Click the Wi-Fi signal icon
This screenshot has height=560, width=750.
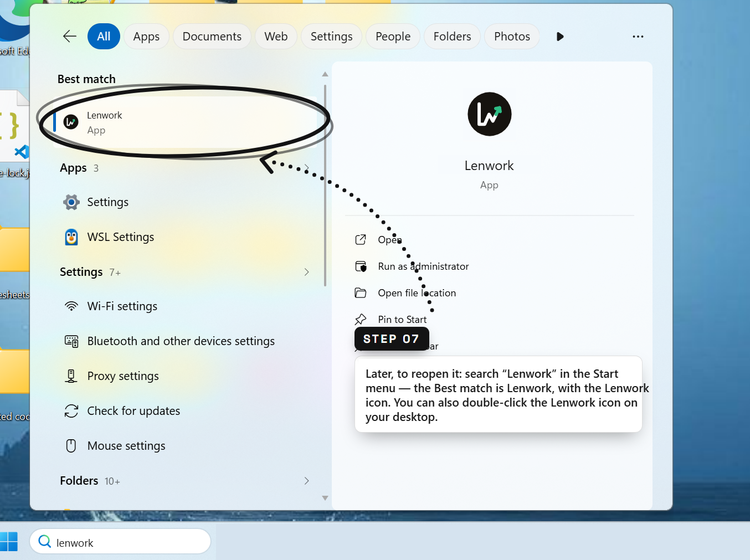[x=71, y=306]
